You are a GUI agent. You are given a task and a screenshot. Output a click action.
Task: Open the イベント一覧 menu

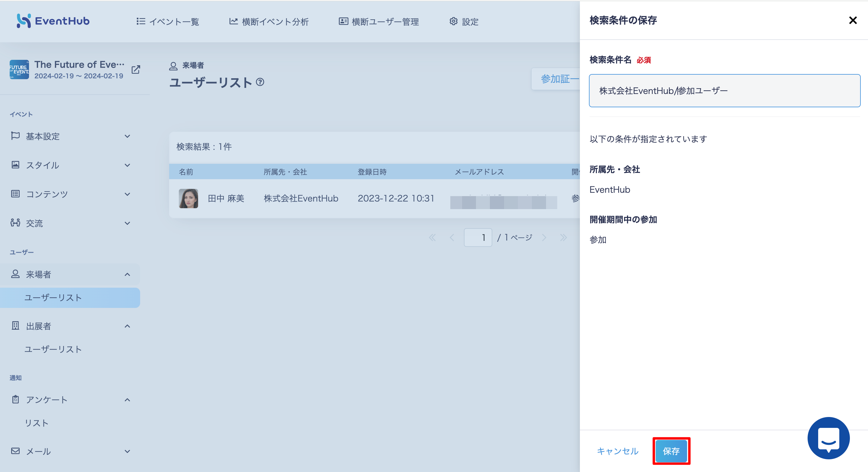point(167,21)
